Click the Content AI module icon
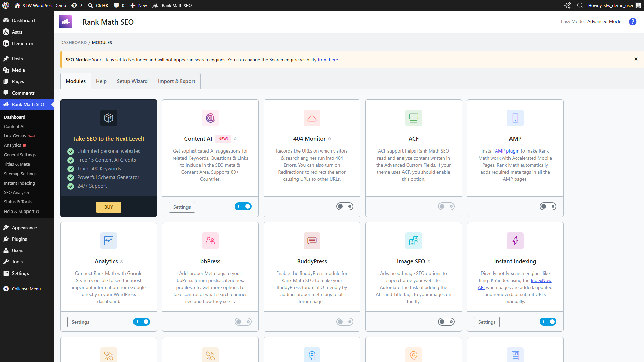 coord(210,118)
